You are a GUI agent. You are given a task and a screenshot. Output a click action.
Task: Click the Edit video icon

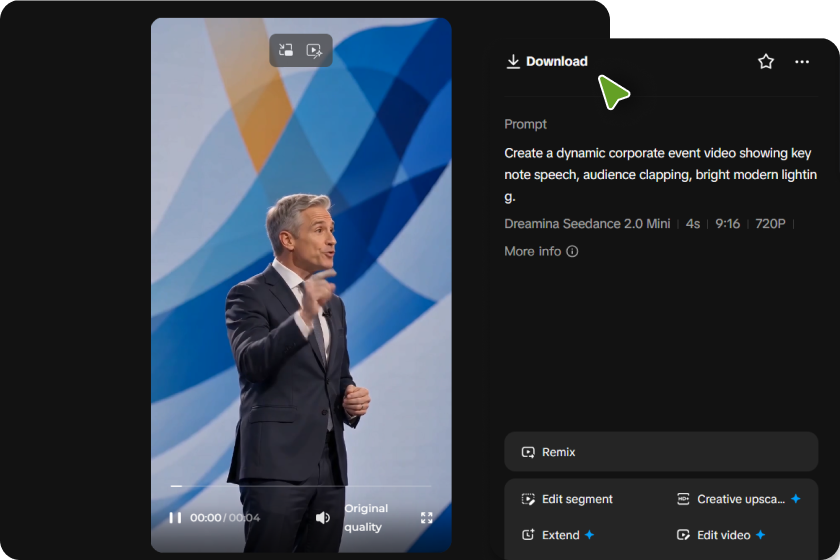[683, 535]
